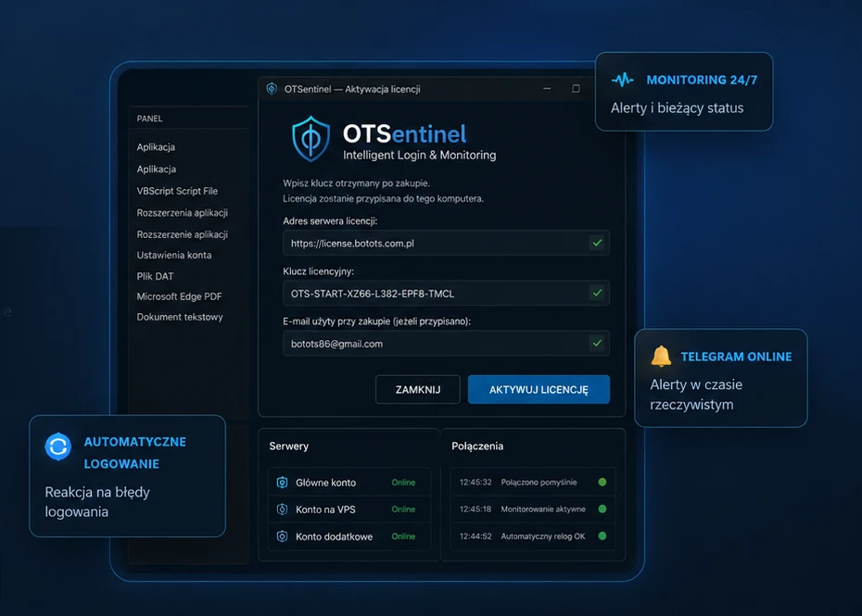Click the icon beside Konto dodatkowe

click(282, 536)
